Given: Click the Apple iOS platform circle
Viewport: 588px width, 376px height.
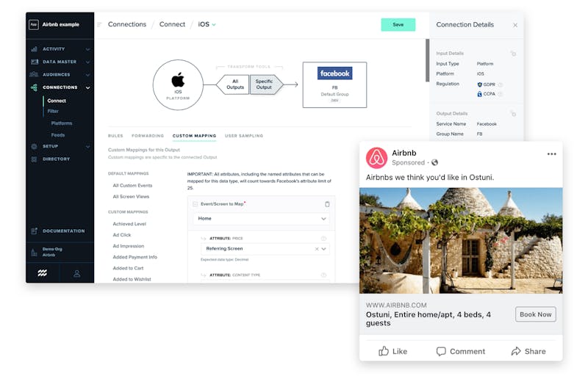Looking at the screenshot, I should coord(178,85).
